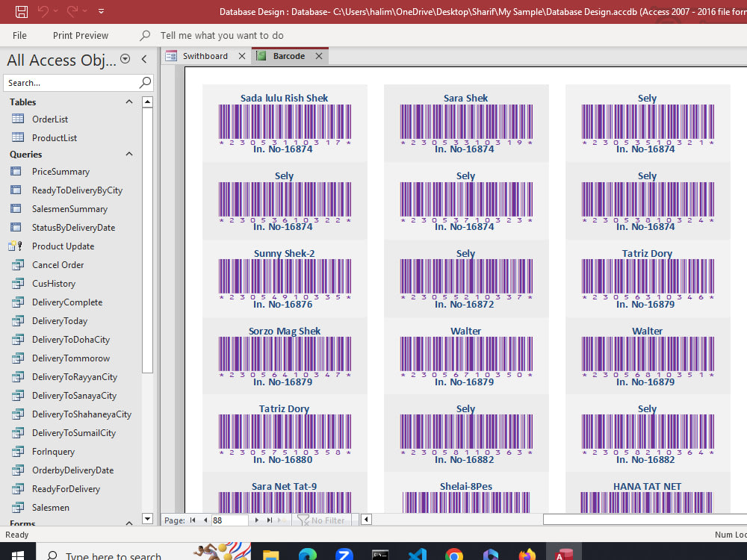
Task: Click navigation pane scroll up arrow
Action: tap(148, 102)
